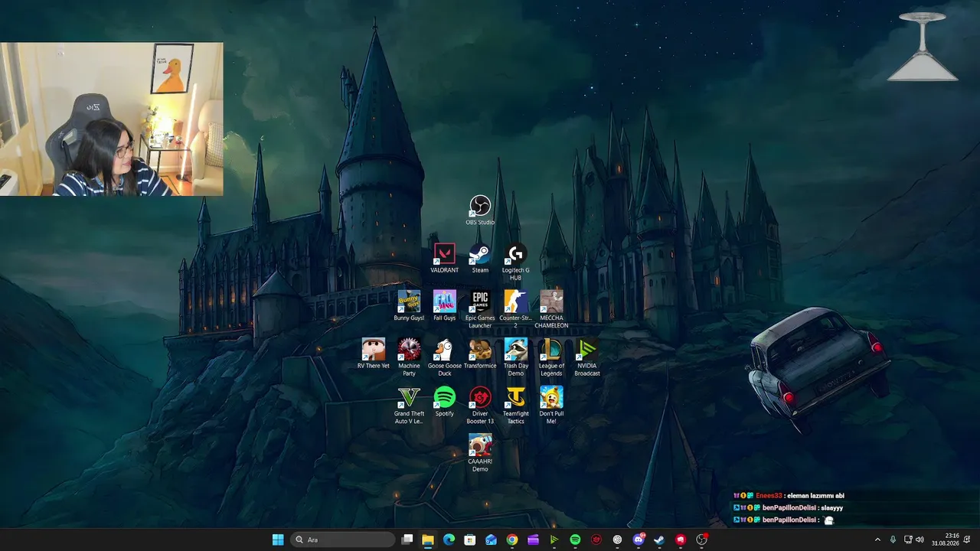
Task: Select the Transformice desktop shortcut
Action: click(x=480, y=354)
